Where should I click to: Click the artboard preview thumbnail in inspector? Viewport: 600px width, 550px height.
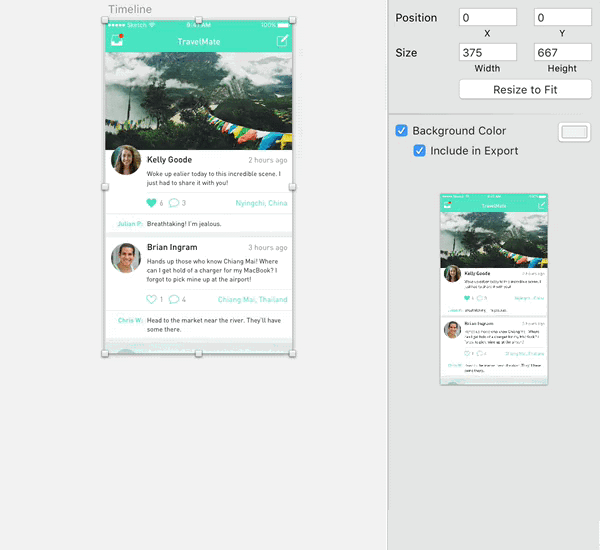(494, 289)
